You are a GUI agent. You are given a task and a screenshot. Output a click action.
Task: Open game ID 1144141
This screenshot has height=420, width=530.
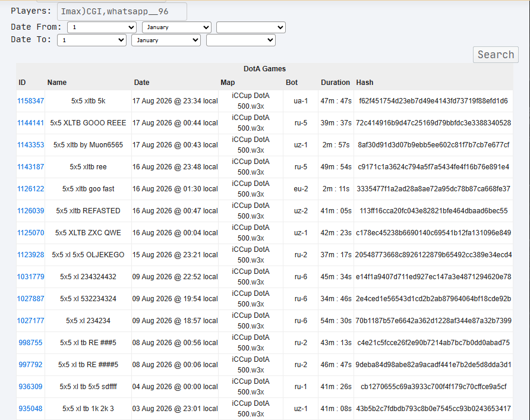click(x=30, y=122)
